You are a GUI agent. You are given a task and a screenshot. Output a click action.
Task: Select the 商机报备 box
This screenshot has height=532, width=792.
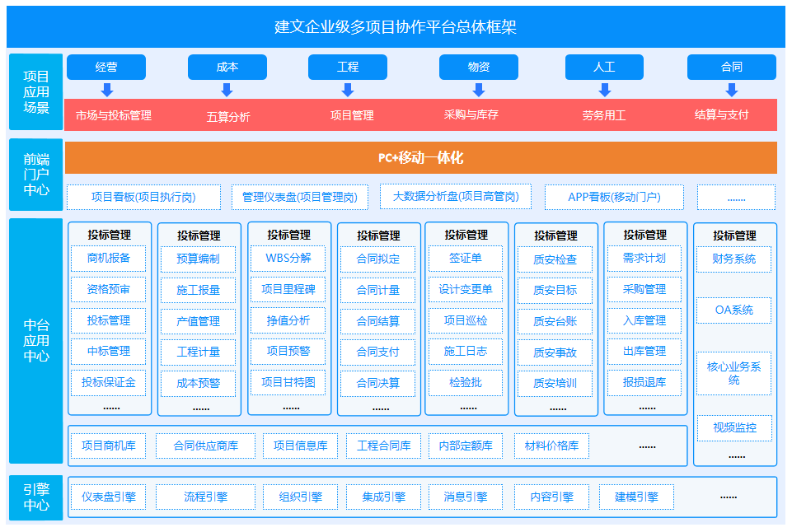point(109,259)
